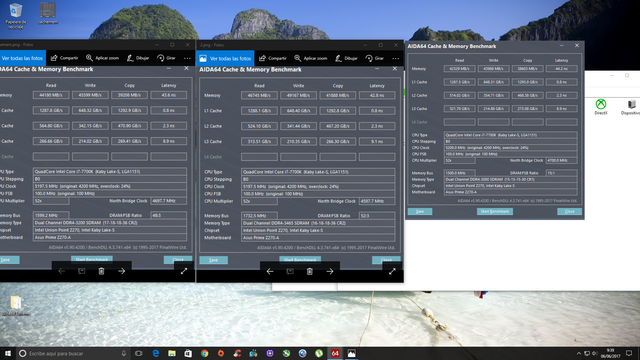This screenshot has width=640, height=360.
Task: Click Girar in the left Photos window
Action: (167, 58)
